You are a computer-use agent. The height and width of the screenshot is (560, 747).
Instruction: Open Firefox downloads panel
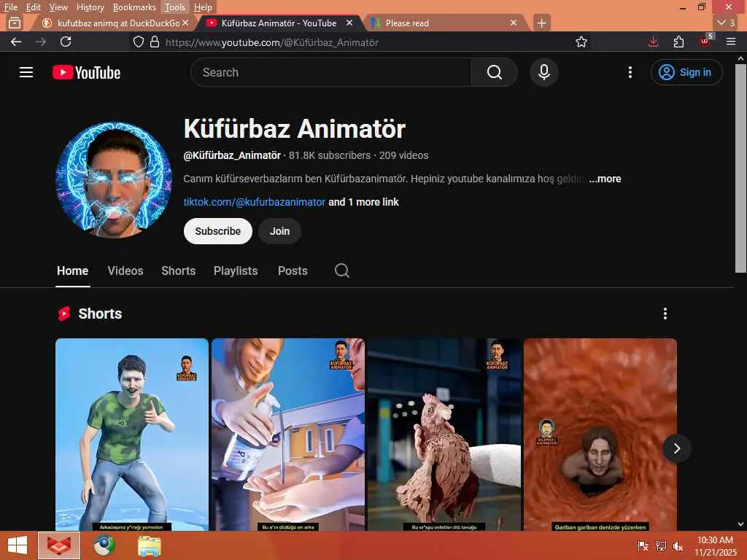click(x=653, y=42)
